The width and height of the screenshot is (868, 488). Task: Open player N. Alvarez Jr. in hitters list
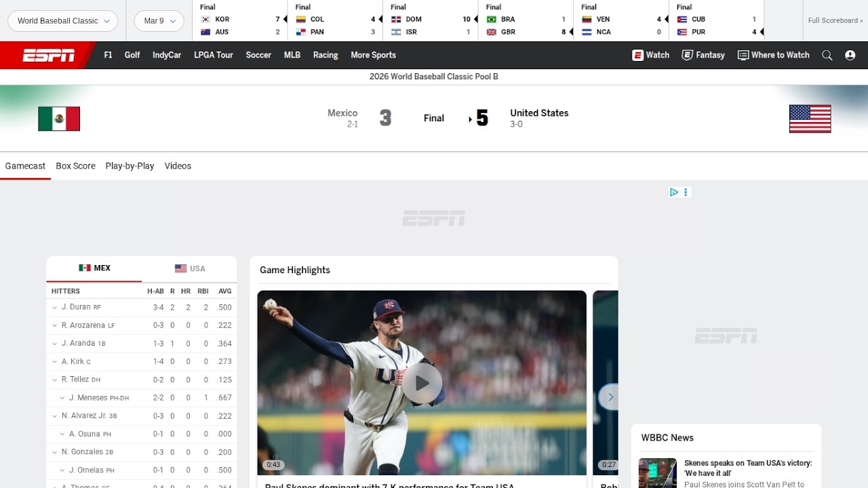click(84, 415)
